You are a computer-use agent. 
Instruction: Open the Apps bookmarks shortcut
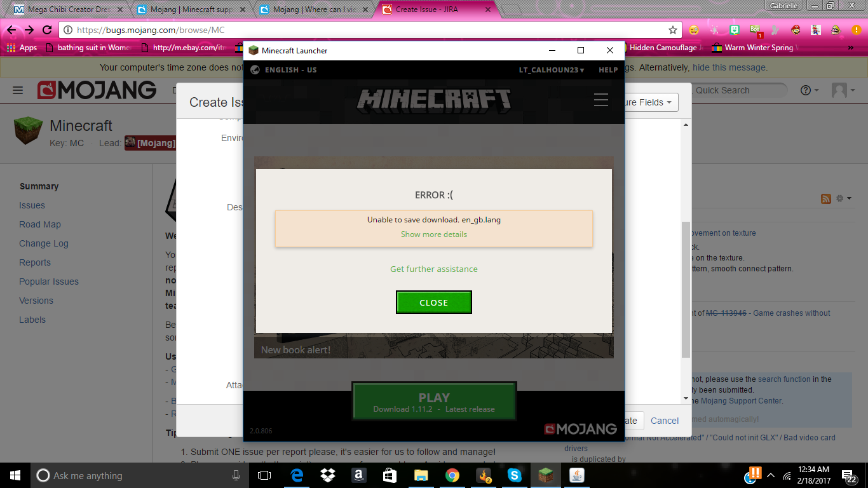(x=22, y=48)
